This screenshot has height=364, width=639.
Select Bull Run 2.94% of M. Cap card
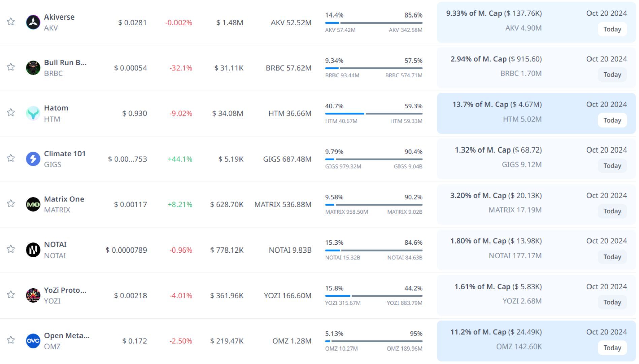496,59
